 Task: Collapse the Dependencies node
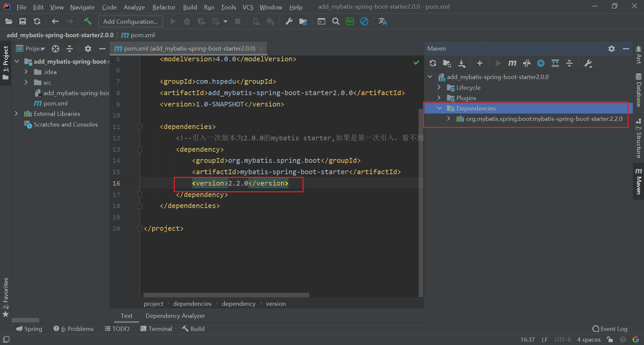(439, 108)
